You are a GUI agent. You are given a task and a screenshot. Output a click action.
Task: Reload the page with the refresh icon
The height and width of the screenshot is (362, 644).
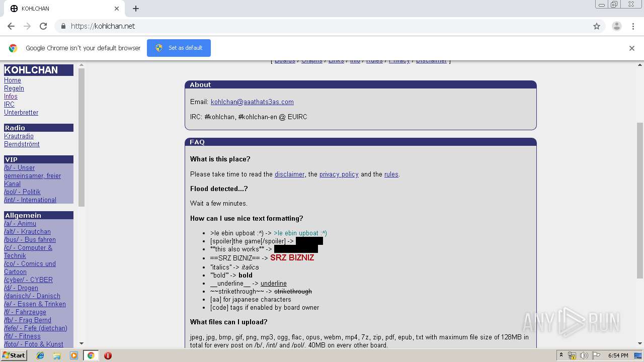[43, 26]
